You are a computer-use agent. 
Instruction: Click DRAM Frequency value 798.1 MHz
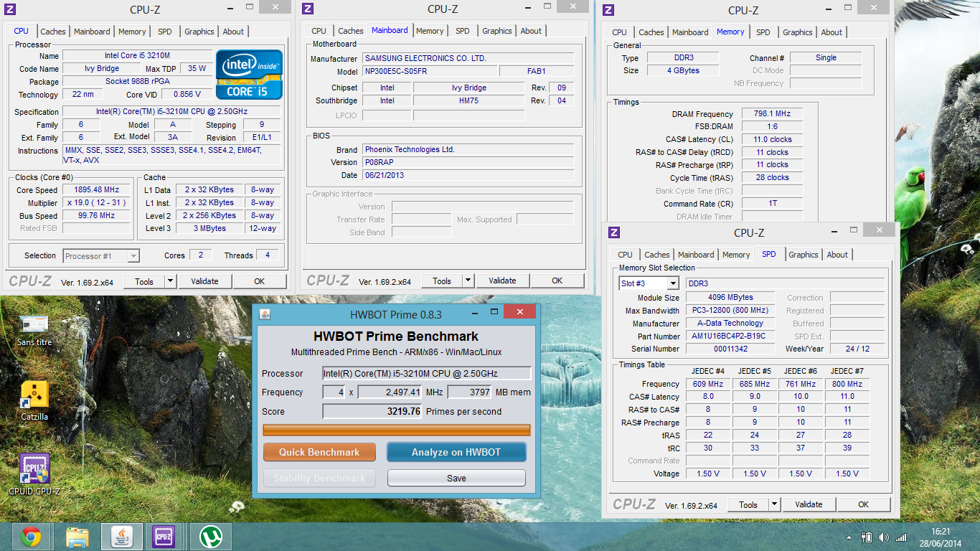click(x=772, y=113)
